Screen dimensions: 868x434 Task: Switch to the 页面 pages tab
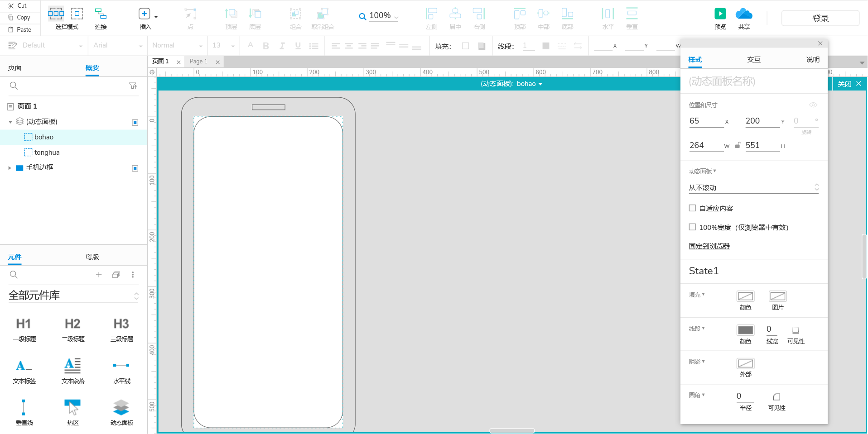(x=14, y=68)
